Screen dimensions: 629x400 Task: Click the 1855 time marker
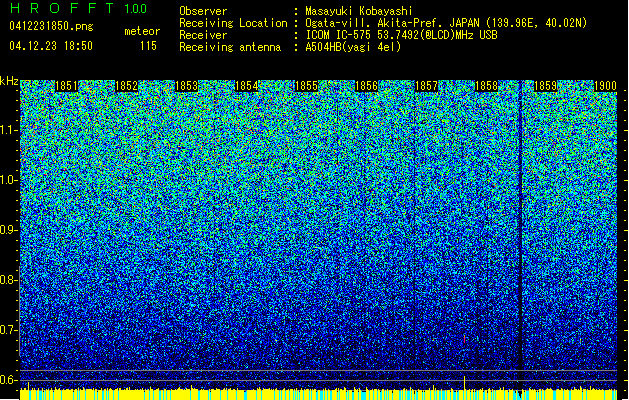coord(306,86)
